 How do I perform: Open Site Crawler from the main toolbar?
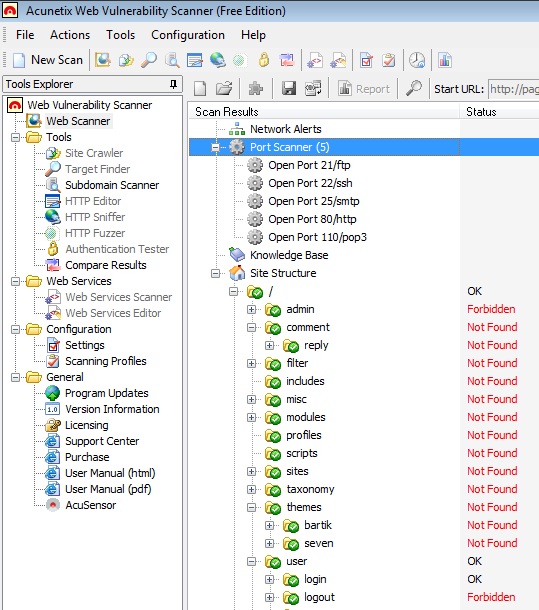[126, 60]
